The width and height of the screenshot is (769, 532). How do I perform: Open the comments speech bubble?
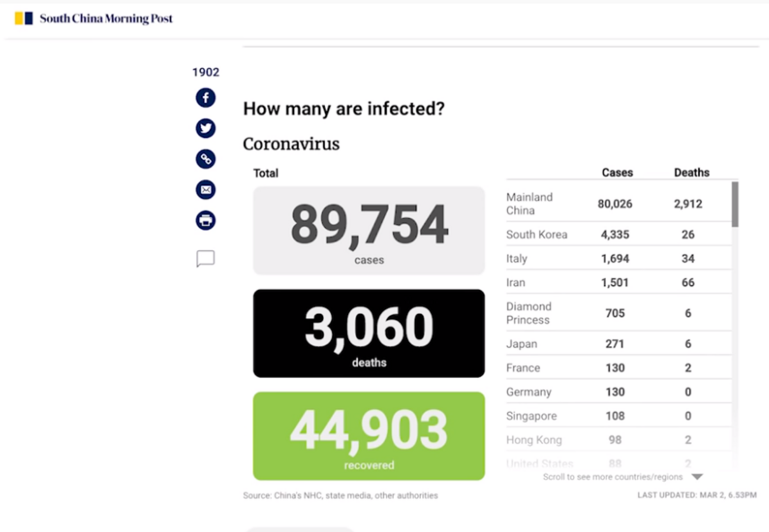(x=205, y=259)
